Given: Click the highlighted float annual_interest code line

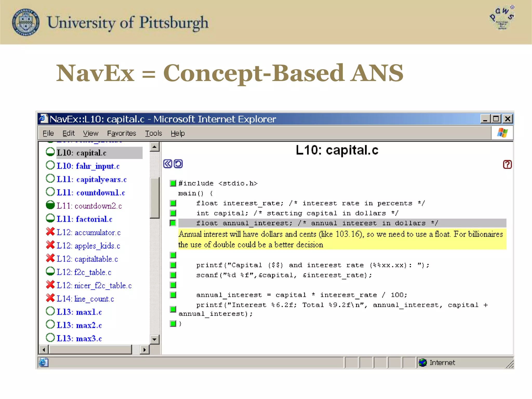Looking at the screenshot, I should coord(342,223).
